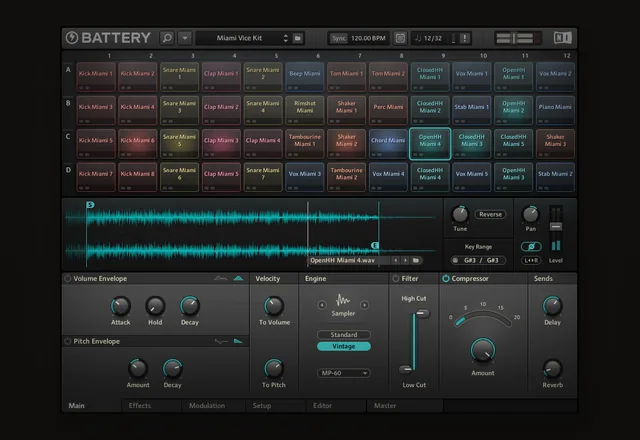Click the Reverb send knob

552,369
